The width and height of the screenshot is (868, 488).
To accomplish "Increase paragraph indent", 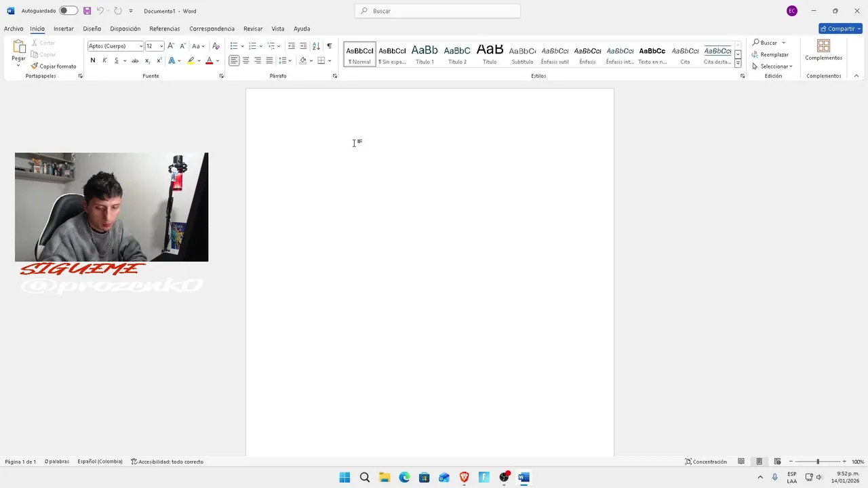I will [x=303, y=46].
